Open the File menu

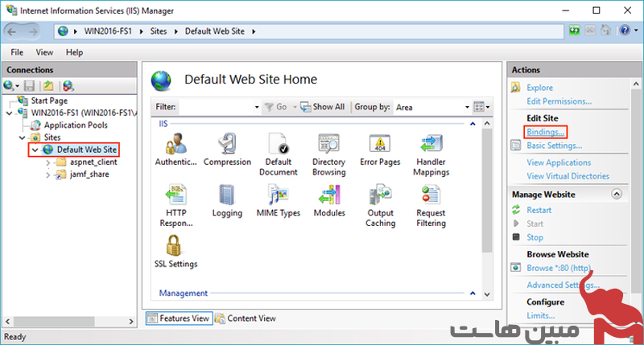click(17, 52)
